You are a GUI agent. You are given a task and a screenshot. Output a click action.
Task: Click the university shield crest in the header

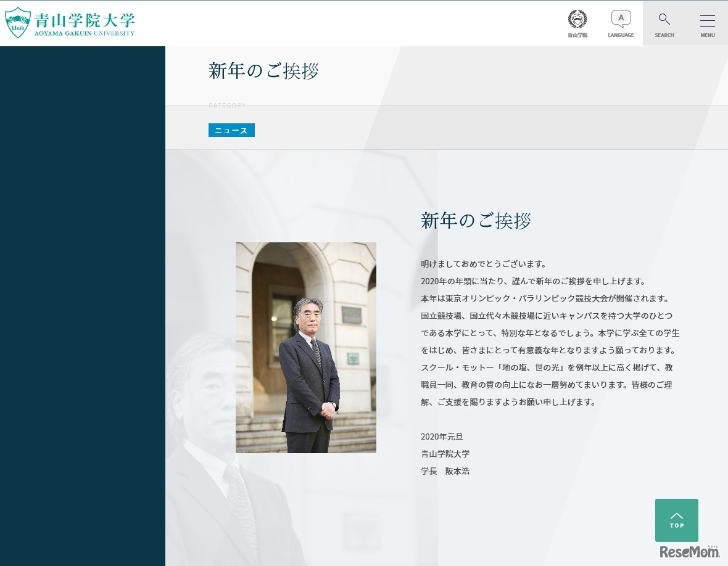pos(19,22)
